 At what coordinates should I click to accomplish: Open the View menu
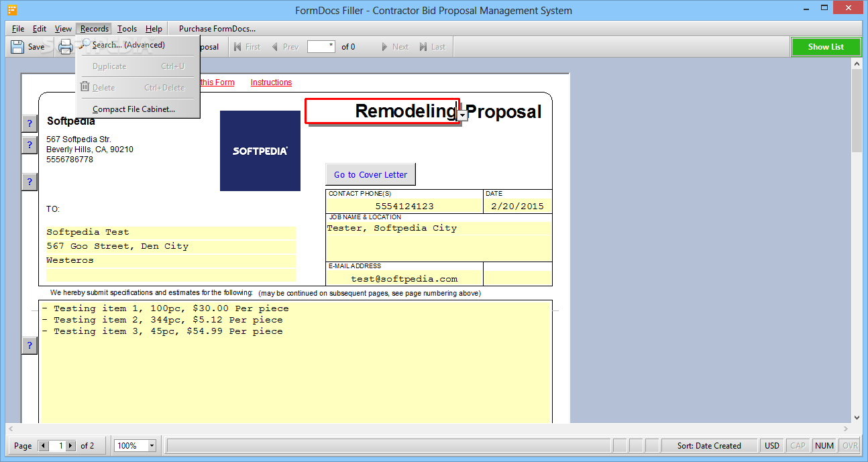coord(63,29)
